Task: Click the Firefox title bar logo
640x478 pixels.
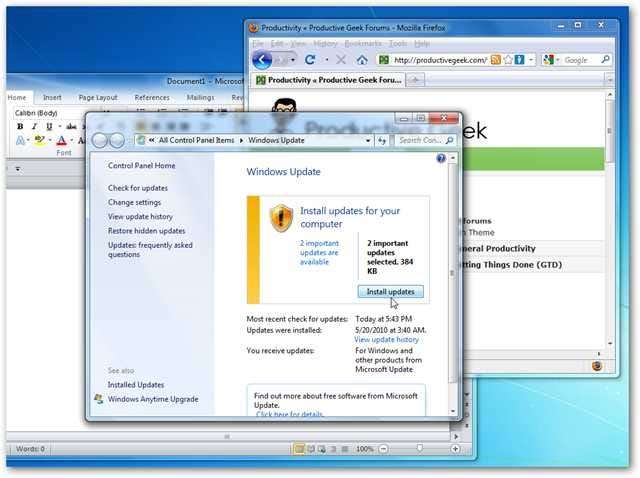Action: coord(253,28)
